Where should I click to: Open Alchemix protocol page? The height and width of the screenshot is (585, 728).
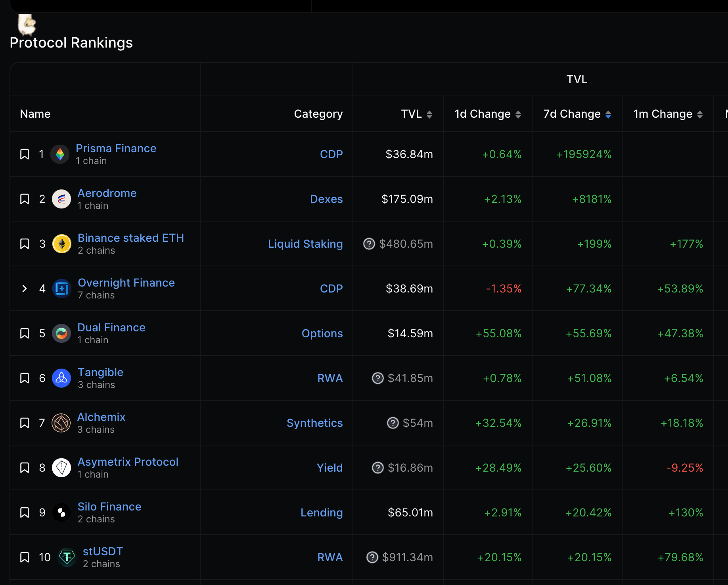[101, 417]
